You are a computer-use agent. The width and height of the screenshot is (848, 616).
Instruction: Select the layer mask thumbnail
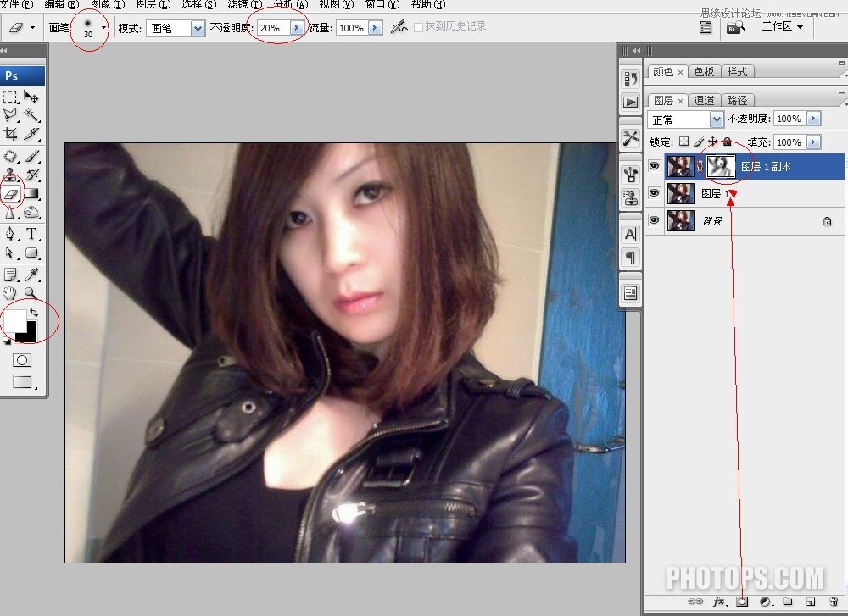721,166
